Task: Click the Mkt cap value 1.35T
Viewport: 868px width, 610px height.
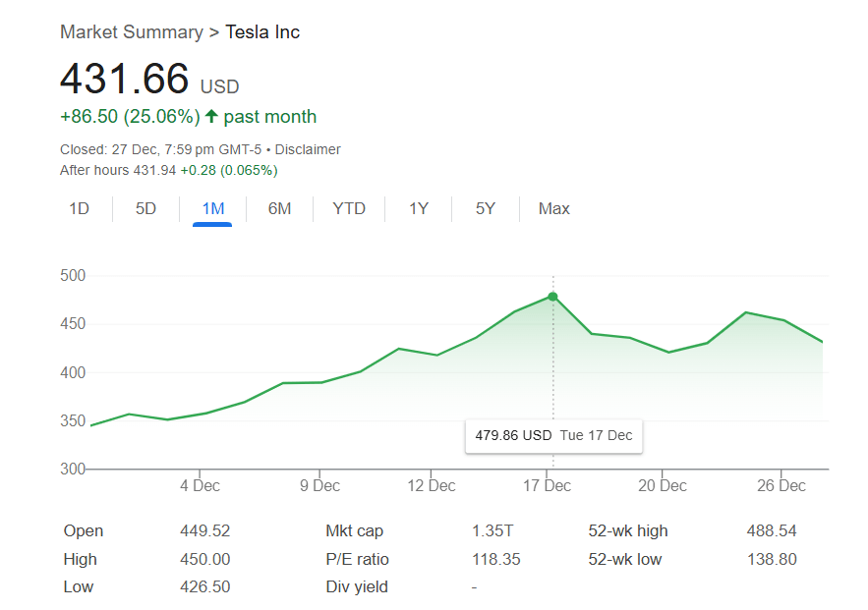Action: point(492,530)
